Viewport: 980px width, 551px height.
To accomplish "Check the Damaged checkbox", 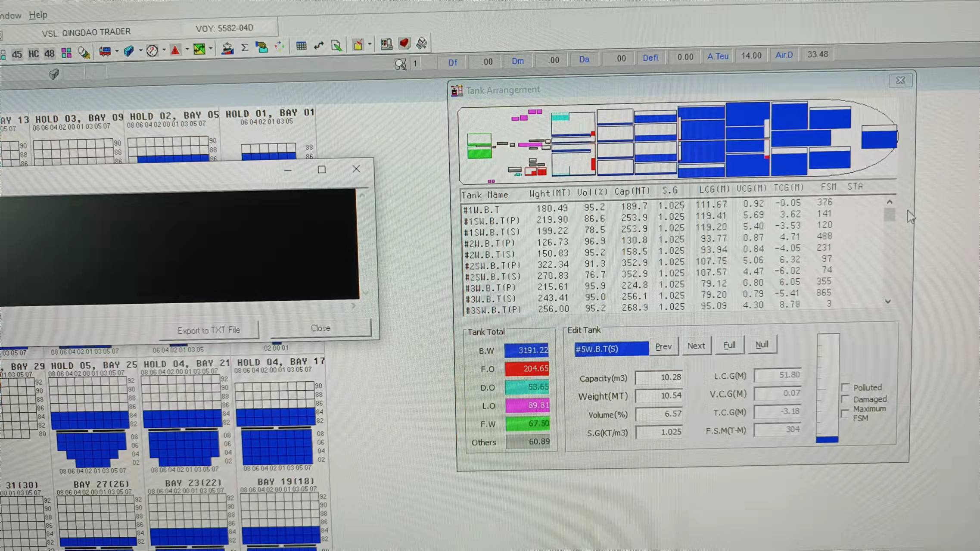I will (x=845, y=399).
